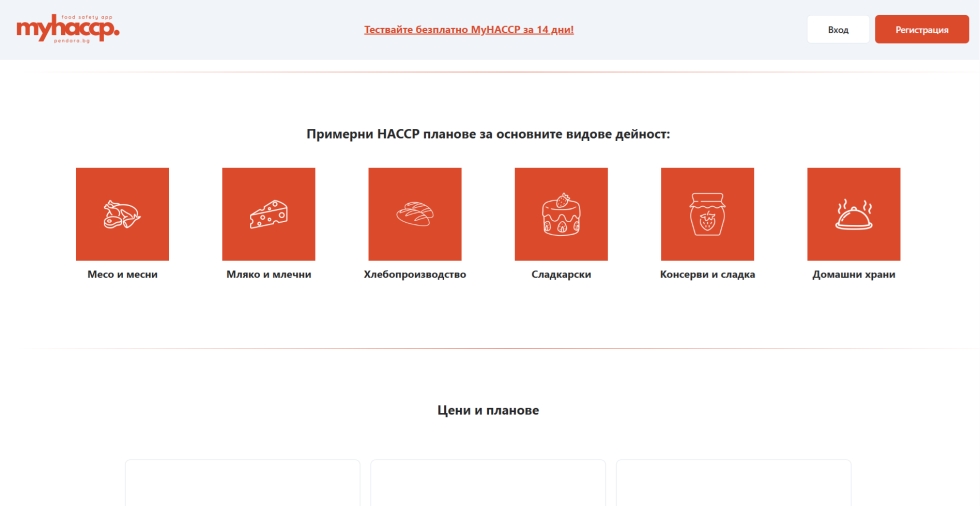Click the serving dish cloche icon

(853, 214)
